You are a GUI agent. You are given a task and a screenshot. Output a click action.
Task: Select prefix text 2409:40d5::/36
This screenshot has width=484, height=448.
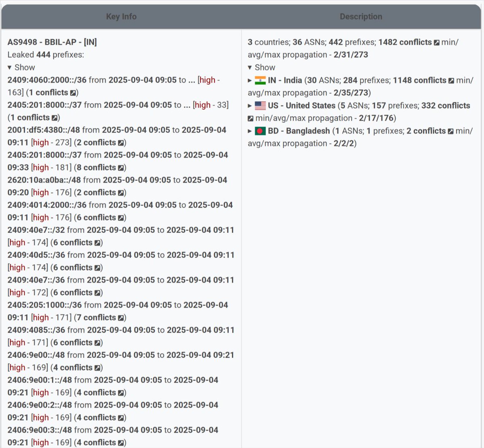tap(36, 255)
